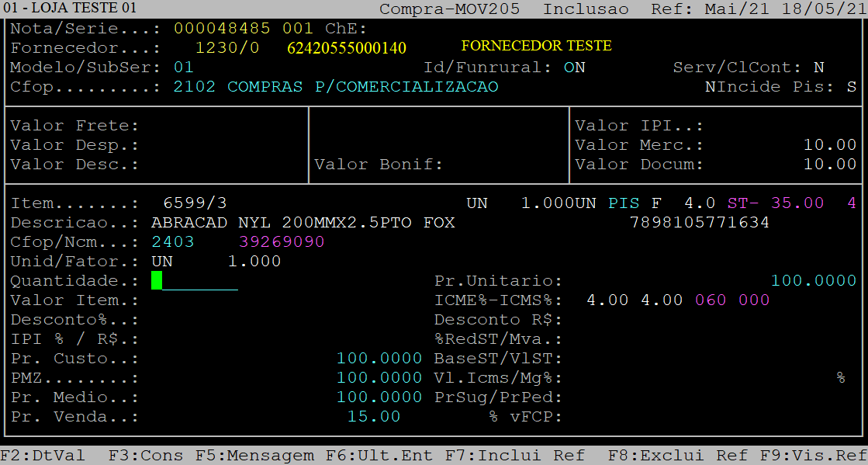Select F6:Ult.Ent in the bottom bar
The image size is (868, 465).
coord(379,456)
